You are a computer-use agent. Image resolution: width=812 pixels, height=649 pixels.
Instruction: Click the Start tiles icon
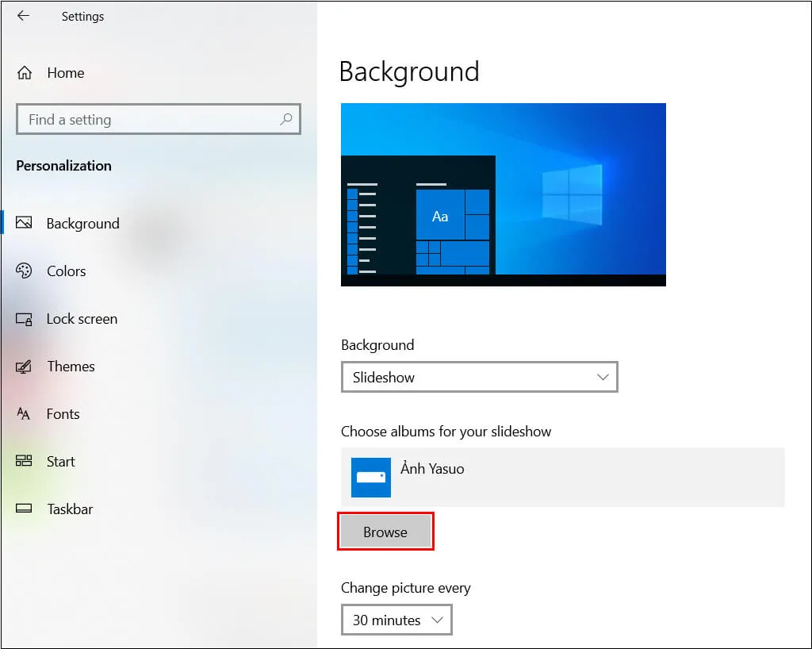[x=24, y=462]
